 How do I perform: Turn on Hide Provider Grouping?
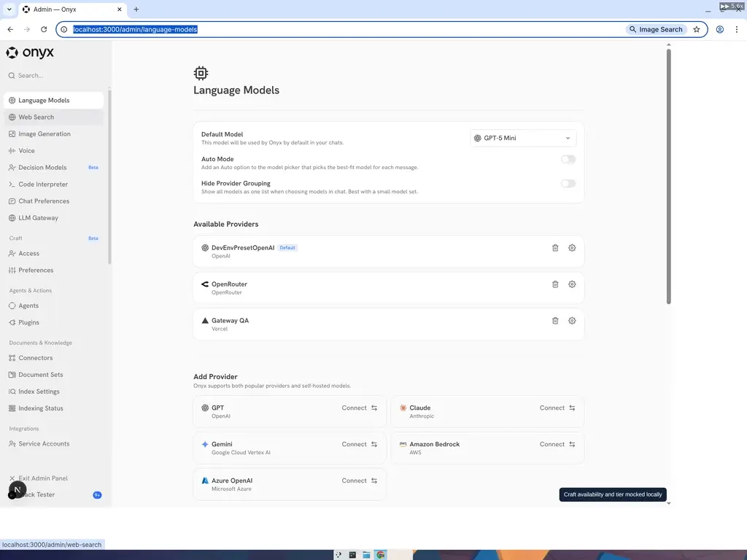[568, 183]
